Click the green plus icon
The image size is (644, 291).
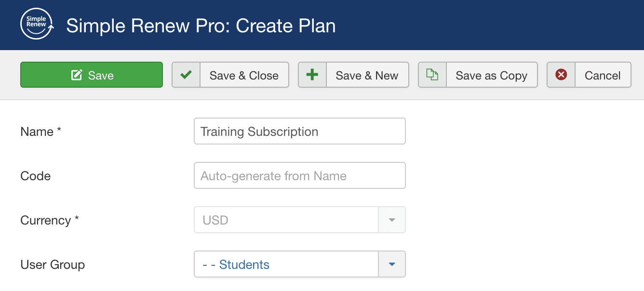coord(312,75)
